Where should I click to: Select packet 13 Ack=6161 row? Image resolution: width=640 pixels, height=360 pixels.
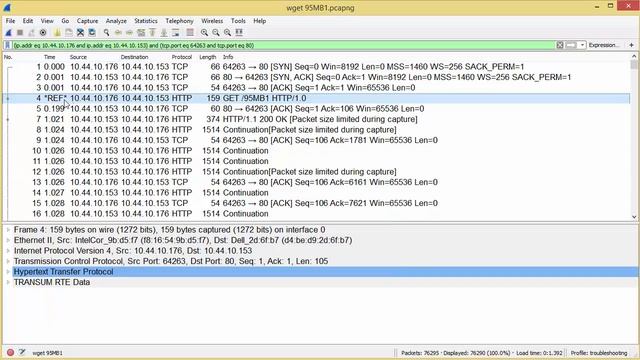(x=316, y=182)
